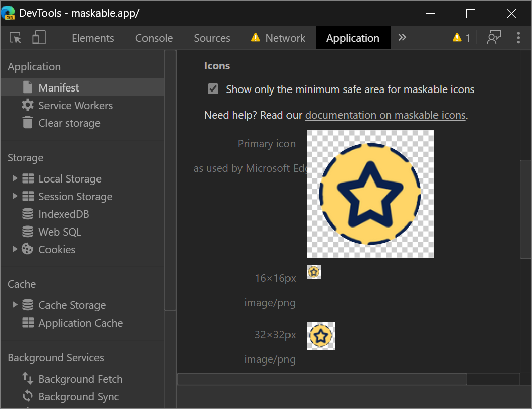Select Background Sync in the sidebar
Screen dimensions: 532x409
(x=78, y=397)
